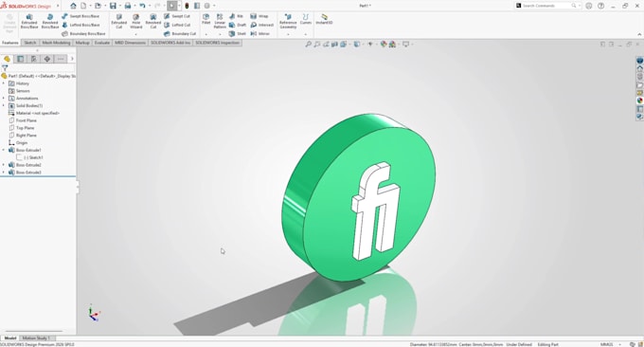Open the Apply Scene icon in view toolbar
The width and height of the screenshot is (644, 347).
point(392,44)
